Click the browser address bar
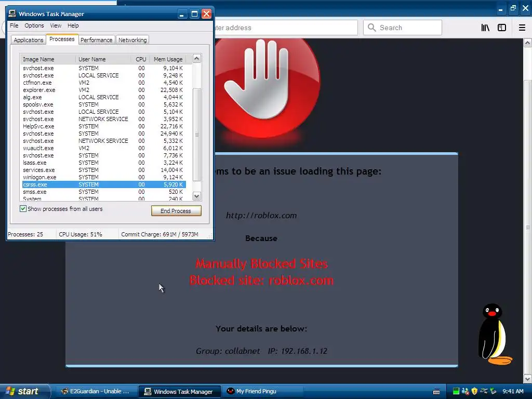Viewport: 532px width, 399px height. click(x=286, y=28)
